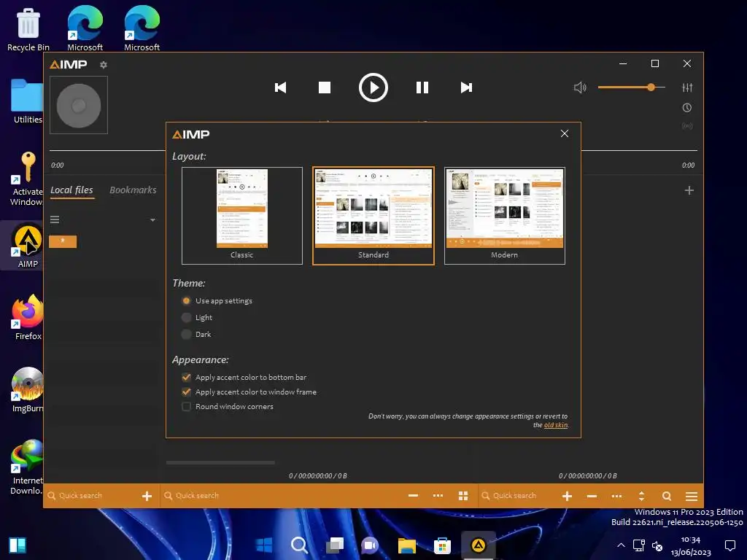The width and height of the screenshot is (747, 560).
Task: Pause playback with the pause button
Action: (x=422, y=87)
